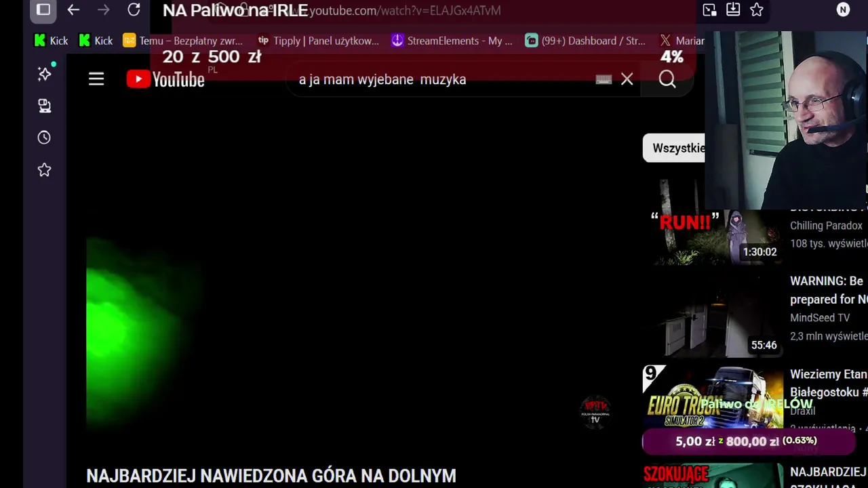Open the first Kick bookmark

[x=51, y=41]
